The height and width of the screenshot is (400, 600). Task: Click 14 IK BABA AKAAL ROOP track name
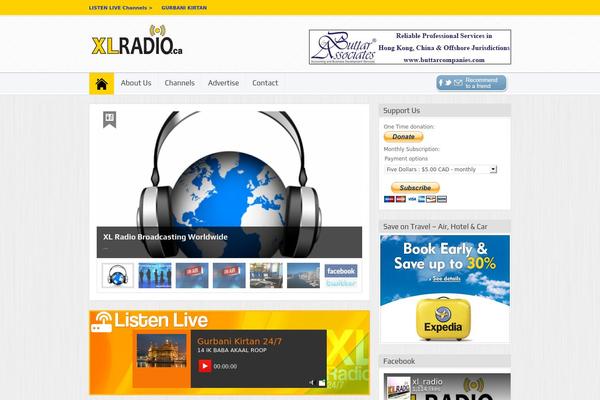point(232,350)
